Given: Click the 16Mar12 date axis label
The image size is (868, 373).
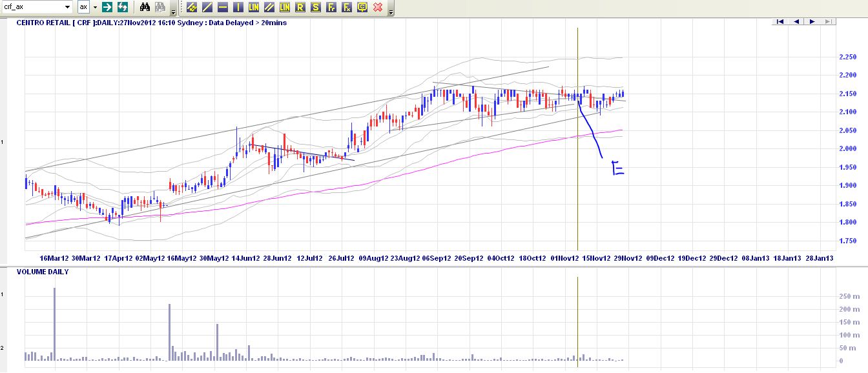Looking at the screenshot, I should pos(54,258).
